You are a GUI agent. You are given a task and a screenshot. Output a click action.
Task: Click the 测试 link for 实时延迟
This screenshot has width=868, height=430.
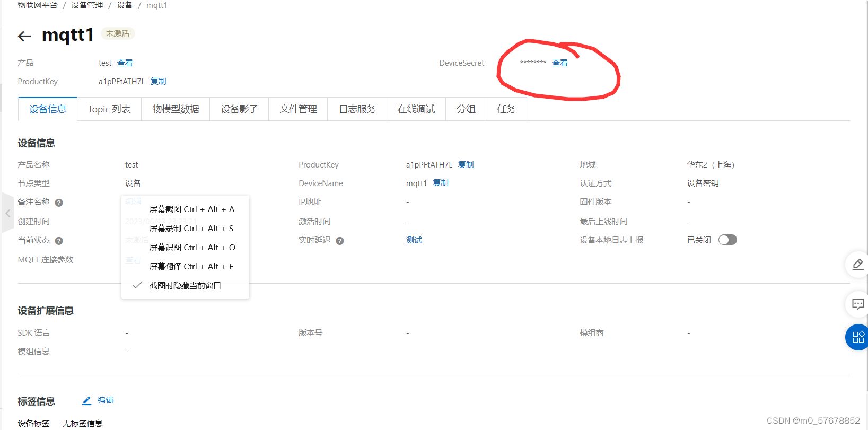pyautogui.click(x=414, y=240)
